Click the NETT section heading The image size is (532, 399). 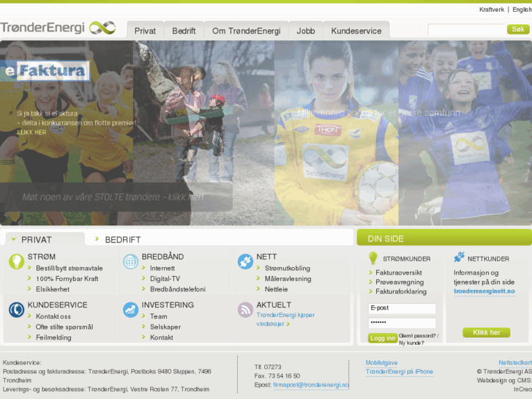point(266,257)
